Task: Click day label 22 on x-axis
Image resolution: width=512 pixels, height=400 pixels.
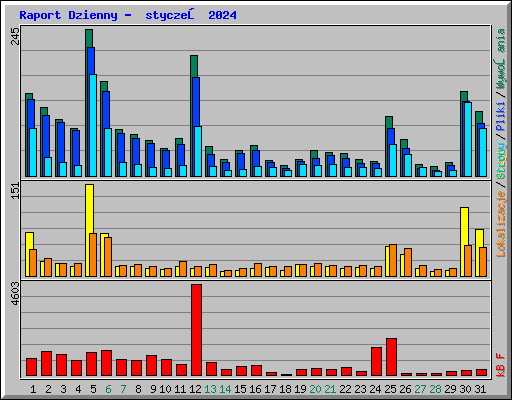Action: click(x=345, y=389)
